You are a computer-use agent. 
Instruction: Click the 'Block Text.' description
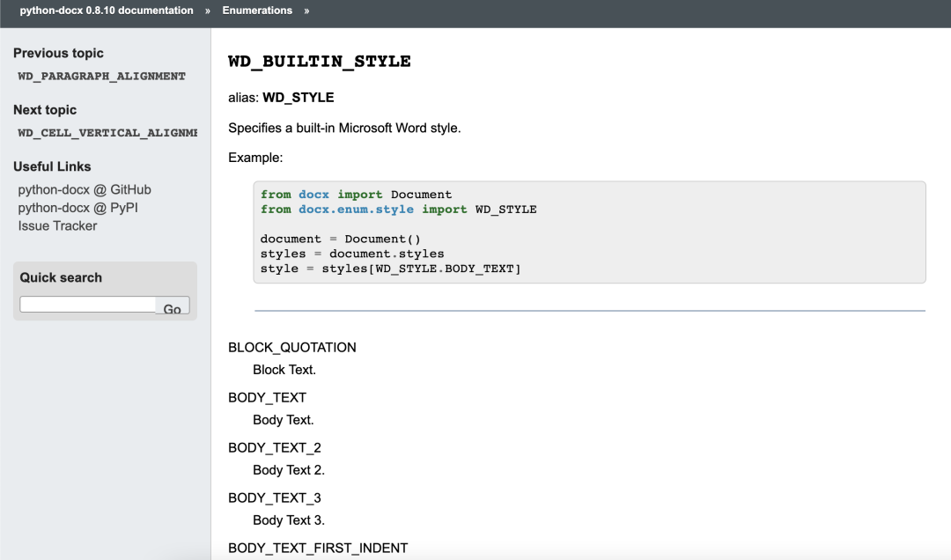pyautogui.click(x=284, y=370)
